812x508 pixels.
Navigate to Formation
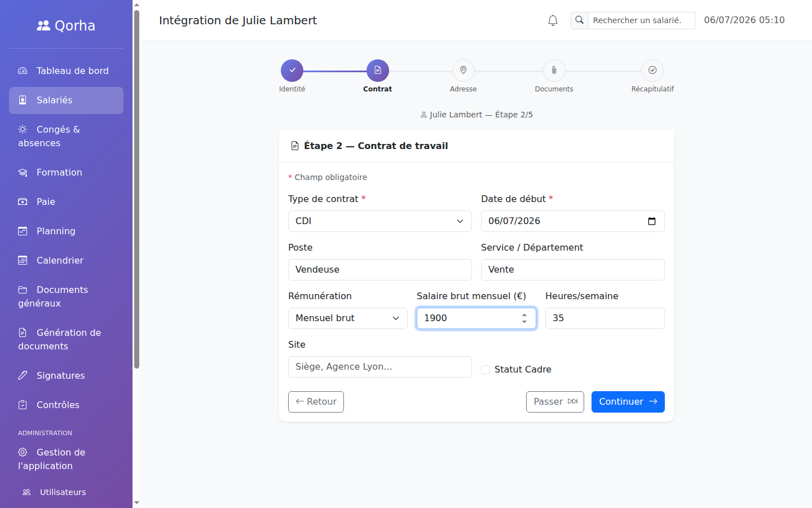66,172
